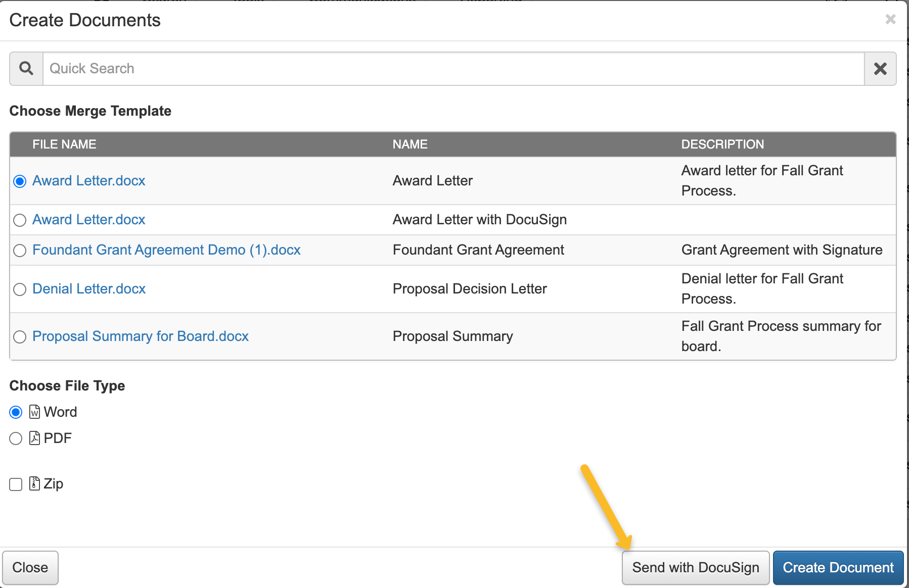Enable the Zip checkbox
The image size is (909, 588).
15,484
